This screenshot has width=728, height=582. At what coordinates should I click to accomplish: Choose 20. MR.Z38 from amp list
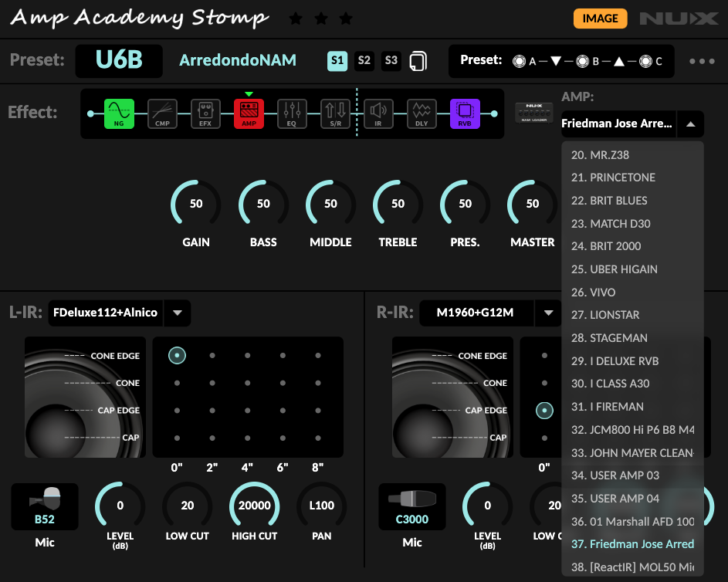click(632, 155)
